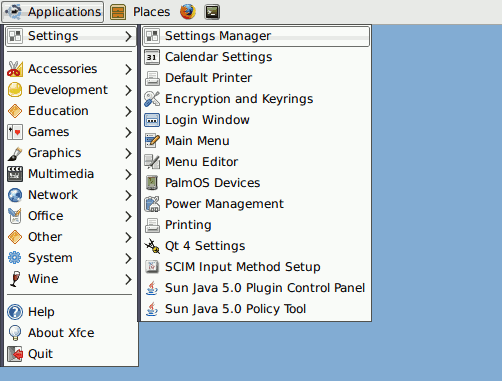Viewport: 502px width, 381px height.
Task: Click the Settings Manager icon in the submenu
Action: [152, 36]
